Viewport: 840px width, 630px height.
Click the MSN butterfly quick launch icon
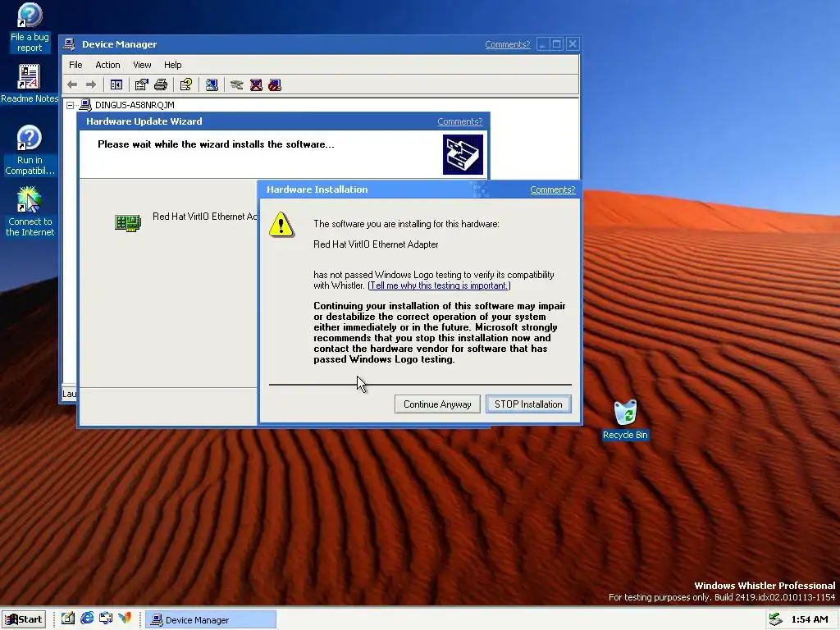pos(125,619)
